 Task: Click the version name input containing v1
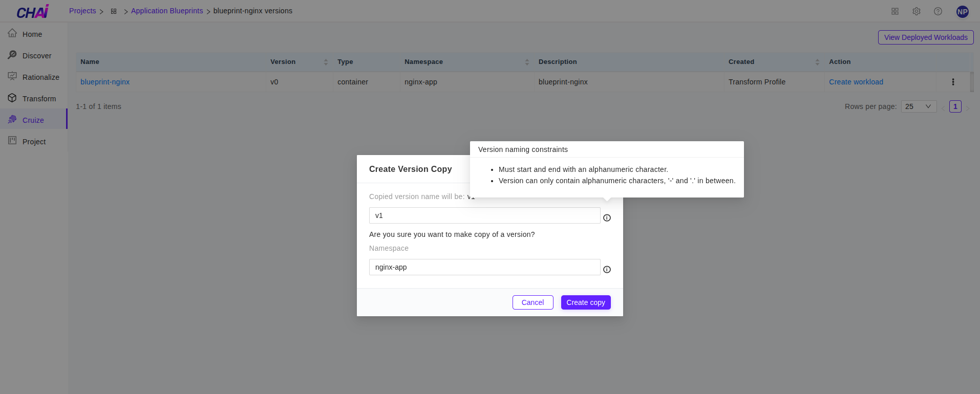484,215
